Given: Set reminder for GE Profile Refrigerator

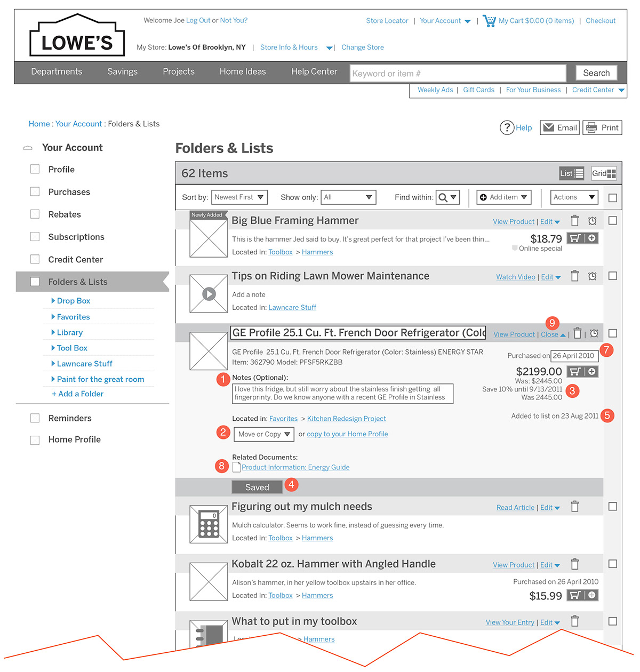Looking at the screenshot, I should coord(594,333).
